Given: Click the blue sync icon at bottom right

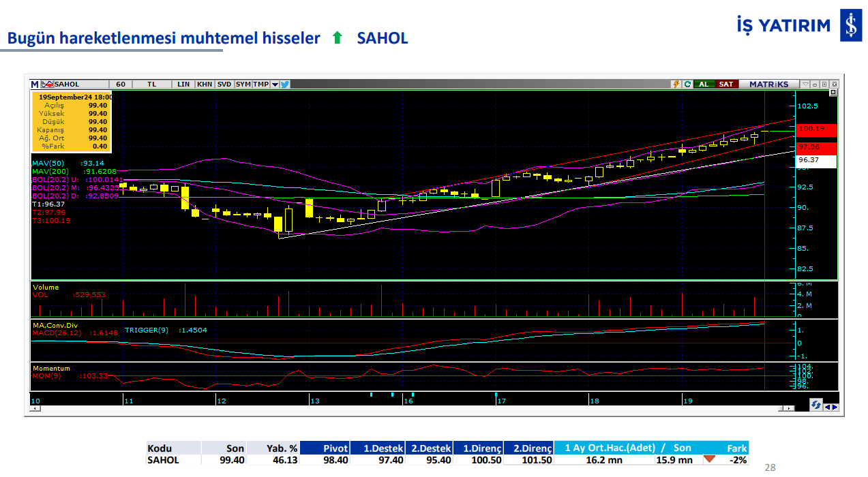Looking at the screenshot, I should pyautogui.click(x=815, y=405).
